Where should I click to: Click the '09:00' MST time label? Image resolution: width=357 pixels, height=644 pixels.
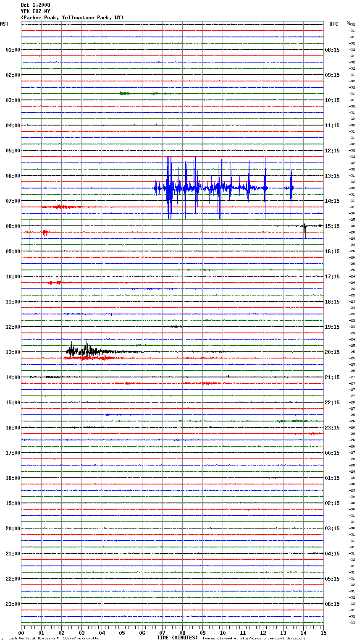pyautogui.click(x=13, y=251)
